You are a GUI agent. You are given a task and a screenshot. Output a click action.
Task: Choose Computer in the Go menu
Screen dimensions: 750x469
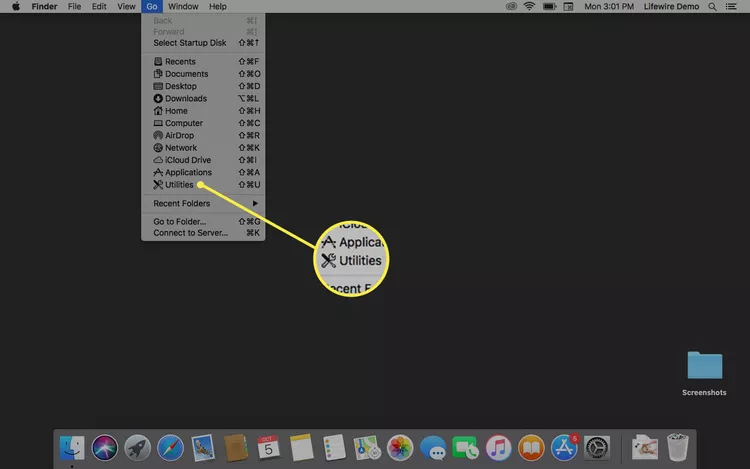coord(203,123)
